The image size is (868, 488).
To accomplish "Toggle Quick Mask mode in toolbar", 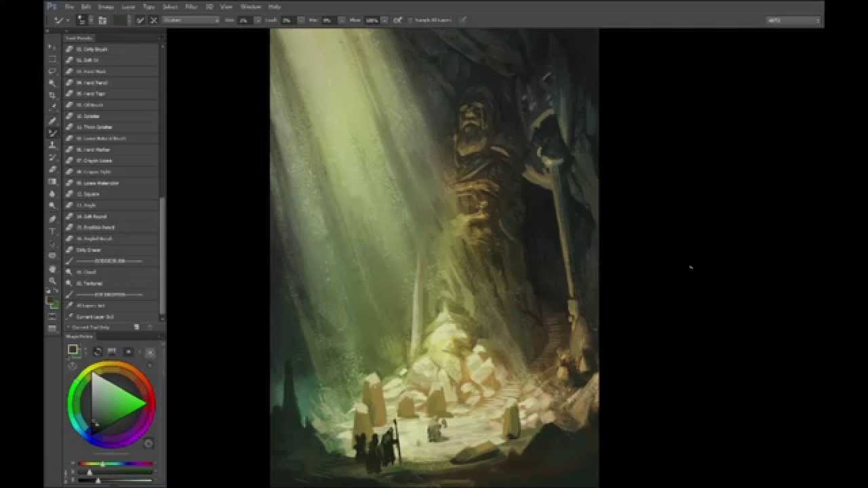I will (52, 317).
